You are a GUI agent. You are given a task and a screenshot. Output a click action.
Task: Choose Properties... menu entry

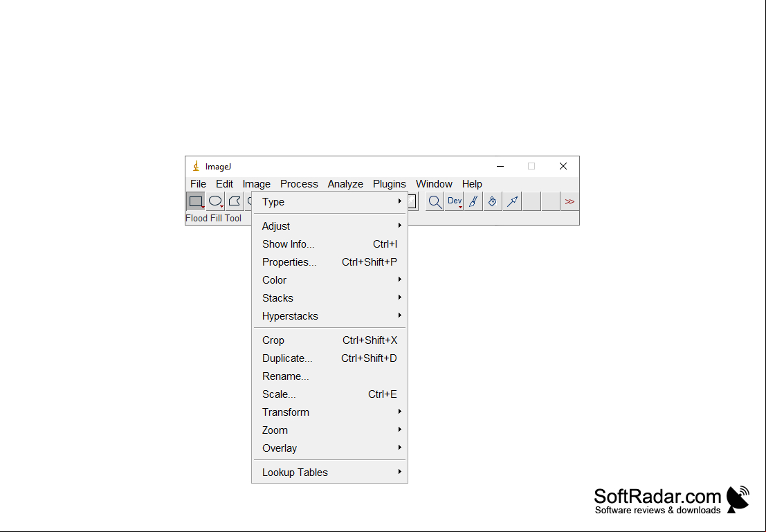(330, 262)
